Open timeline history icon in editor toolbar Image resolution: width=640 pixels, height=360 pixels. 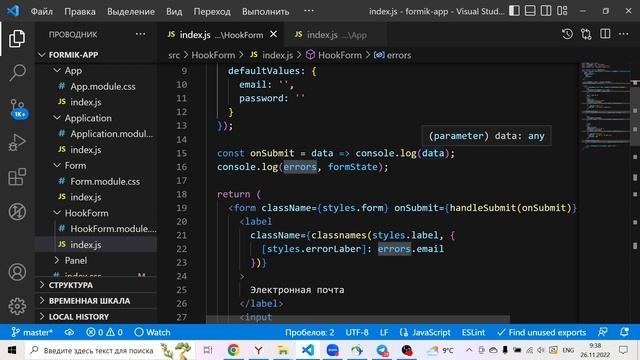click(x=567, y=34)
